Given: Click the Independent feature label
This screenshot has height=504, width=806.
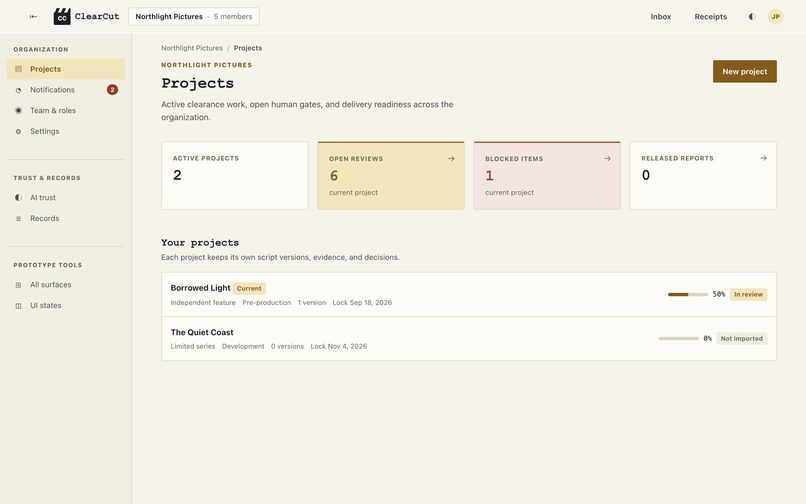Looking at the screenshot, I should tap(203, 302).
